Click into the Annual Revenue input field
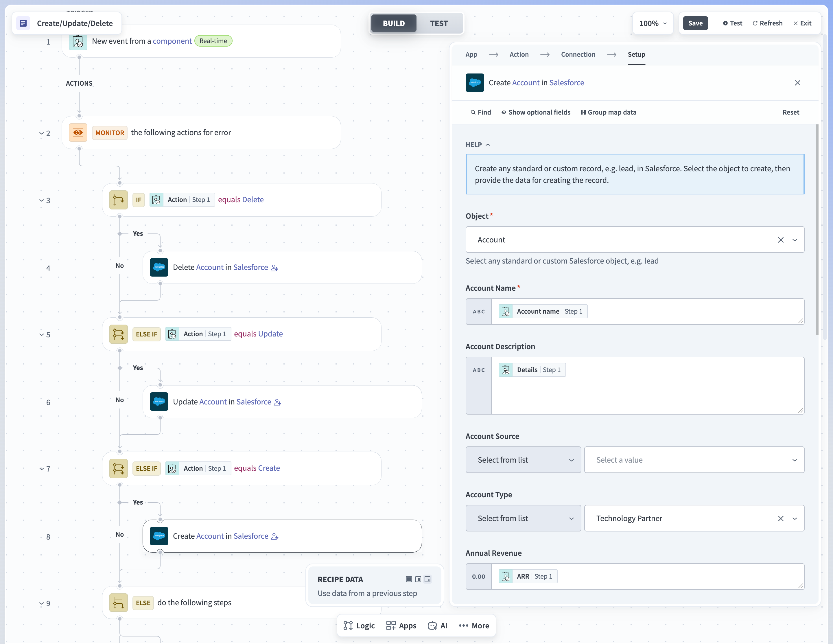Screen dimensions: 833x644 click(x=648, y=577)
